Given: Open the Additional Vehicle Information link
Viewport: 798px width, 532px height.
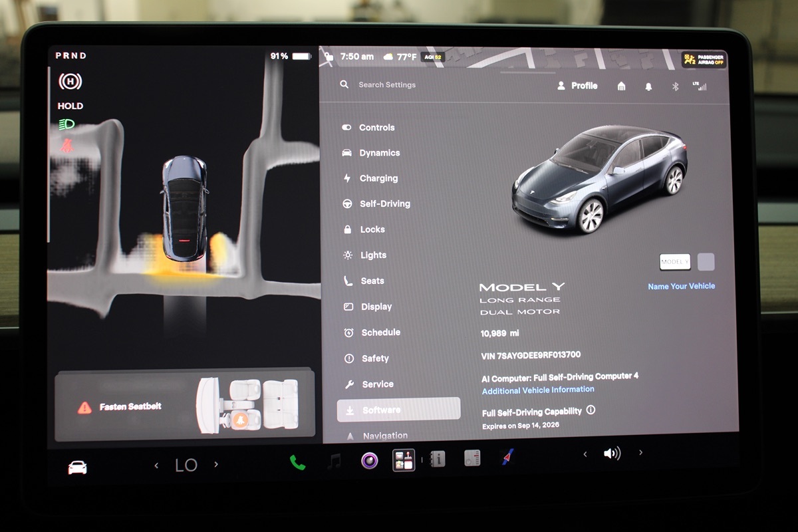Looking at the screenshot, I should (x=538, y=390).
